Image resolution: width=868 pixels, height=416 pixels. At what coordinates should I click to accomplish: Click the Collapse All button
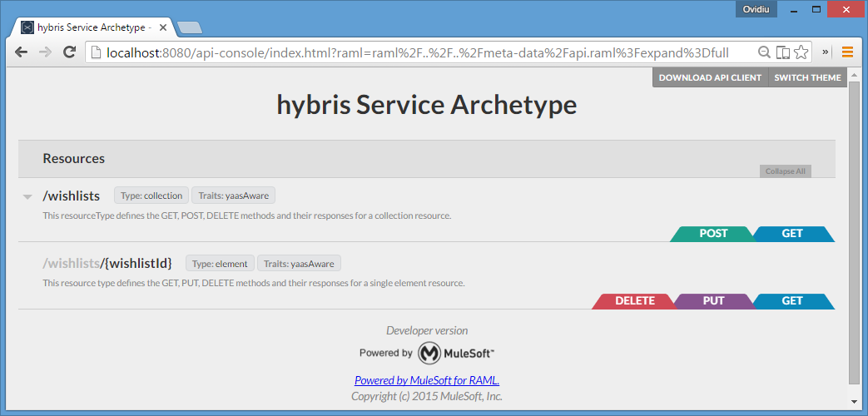coord(785,171)
